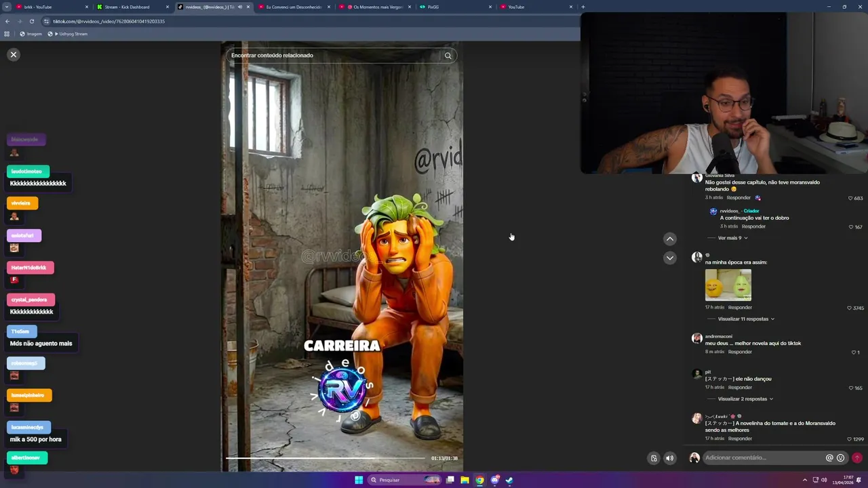Switch to 'Eu Convenci um Desconhecido' tab
The image size is (868, 488).
click(x=294, y=7)
